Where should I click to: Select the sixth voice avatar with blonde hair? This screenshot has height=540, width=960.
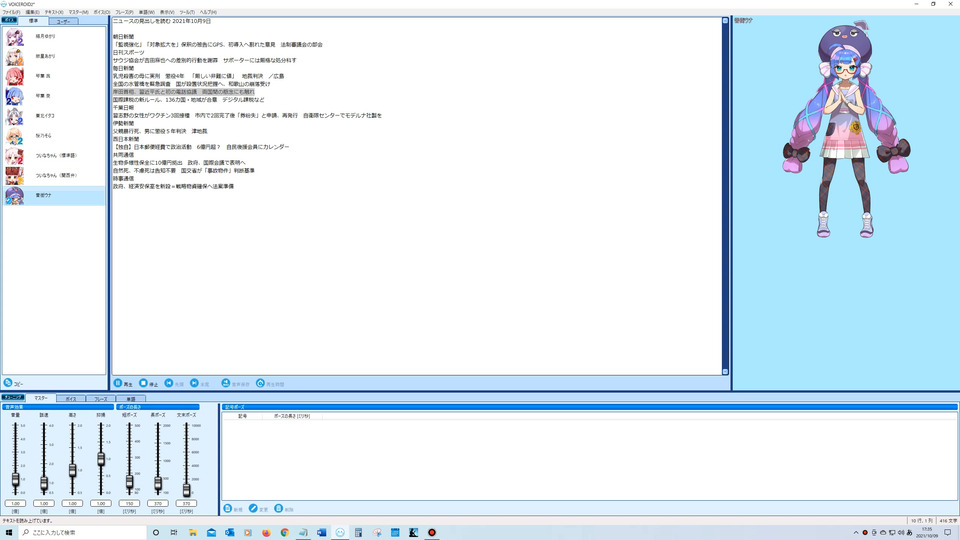[15, 136]
